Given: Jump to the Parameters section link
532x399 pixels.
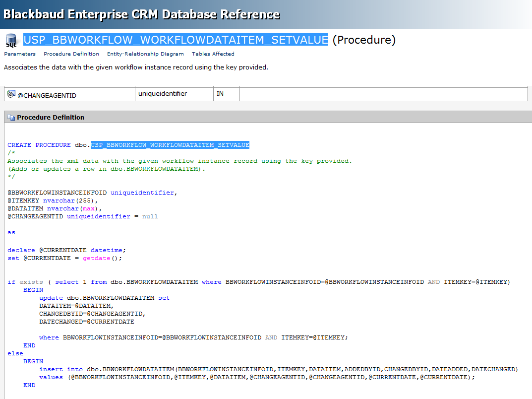Looking at the screenshot, I should tap(20, 54).
